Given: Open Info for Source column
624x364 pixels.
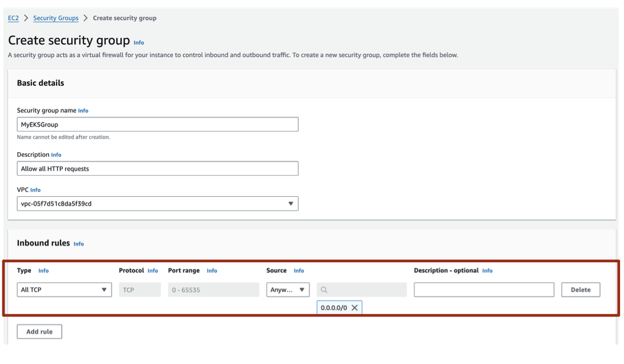Looking at the screenshot, I should tap(299, 271).
